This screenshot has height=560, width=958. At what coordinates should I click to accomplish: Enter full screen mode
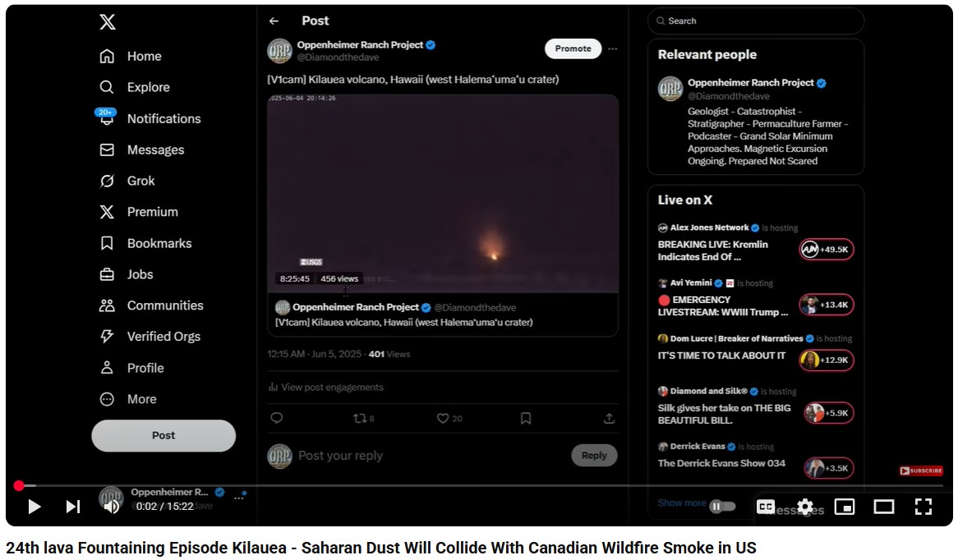click(x=923, y=507)
